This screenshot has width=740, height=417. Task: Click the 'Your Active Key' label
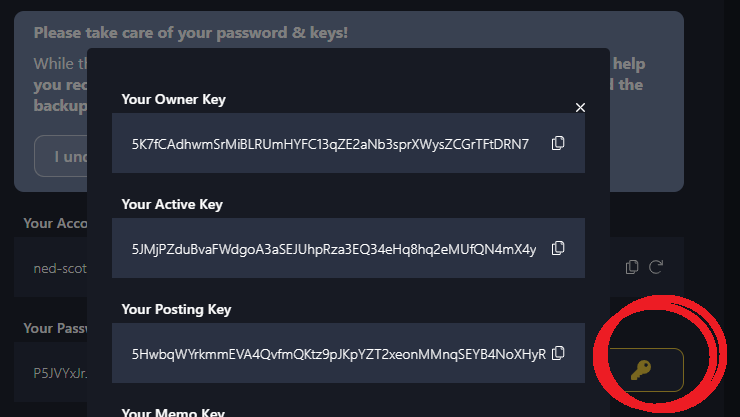click(172, 204)
